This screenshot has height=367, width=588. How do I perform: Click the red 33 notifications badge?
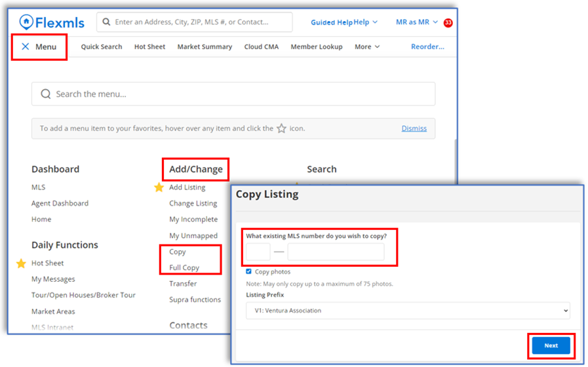[448, 23]
